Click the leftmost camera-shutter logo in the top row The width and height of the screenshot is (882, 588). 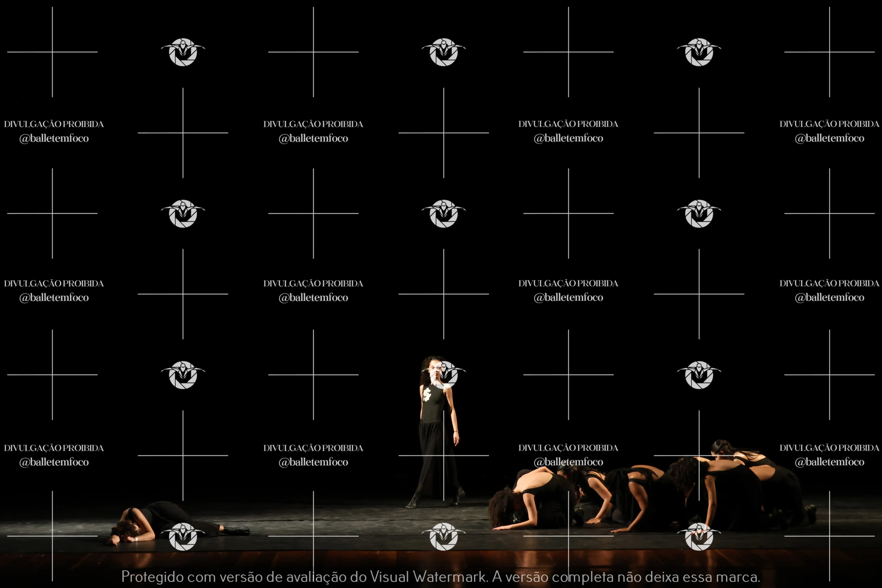[x=183, y=52]
